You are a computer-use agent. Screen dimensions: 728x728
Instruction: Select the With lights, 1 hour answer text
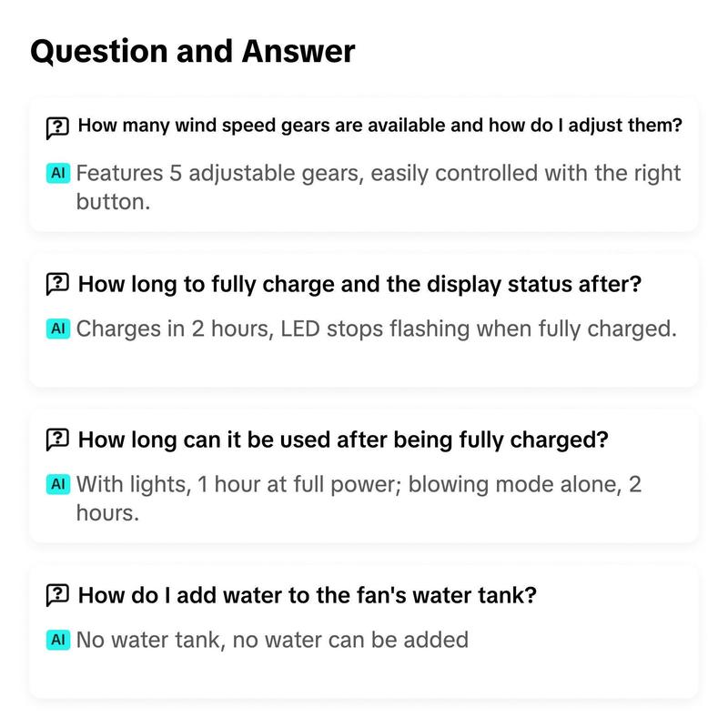[x=359, y=498]
